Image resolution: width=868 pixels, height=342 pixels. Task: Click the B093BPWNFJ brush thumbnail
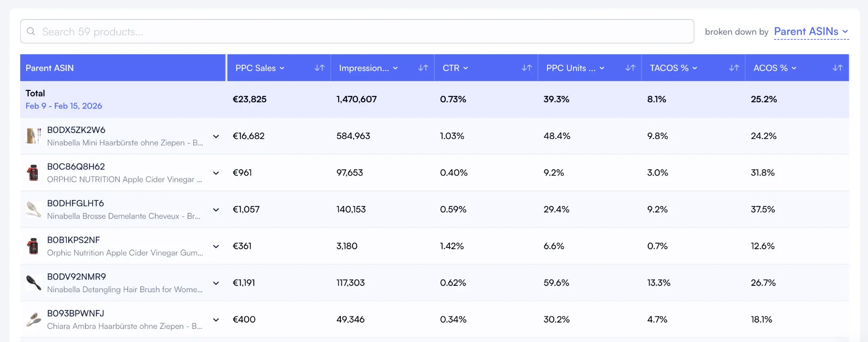point(33,319)
